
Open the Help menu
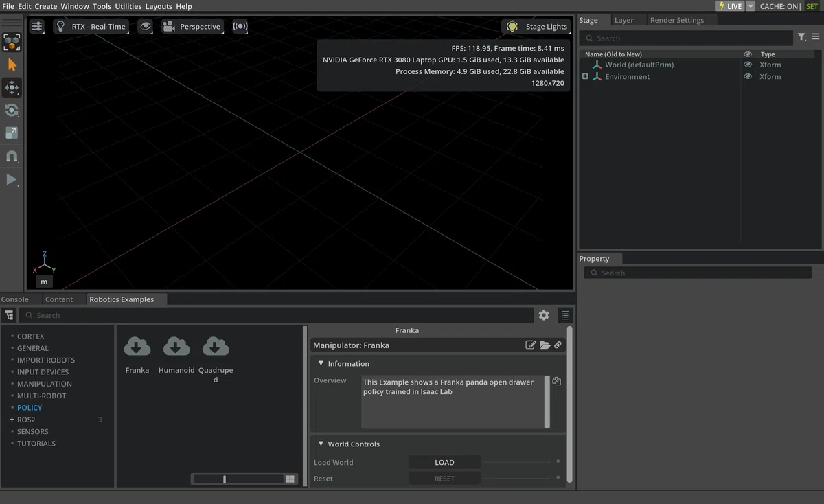tap(184, 6)
